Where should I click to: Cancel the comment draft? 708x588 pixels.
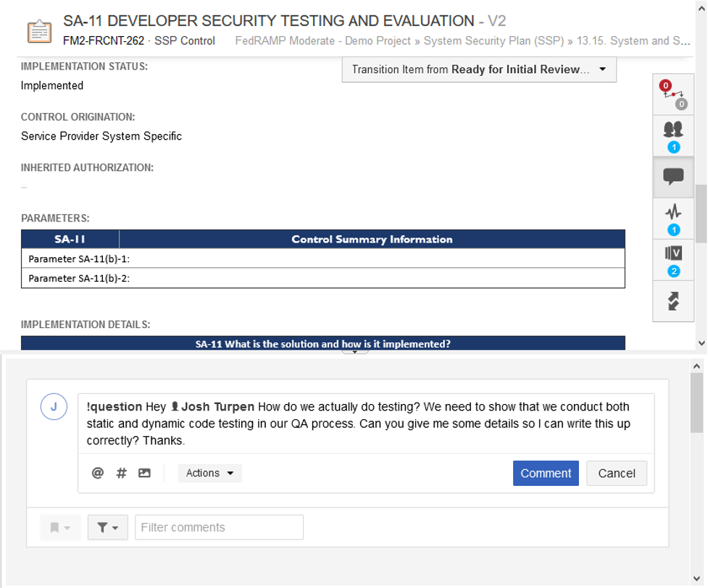tap(617, 473)
